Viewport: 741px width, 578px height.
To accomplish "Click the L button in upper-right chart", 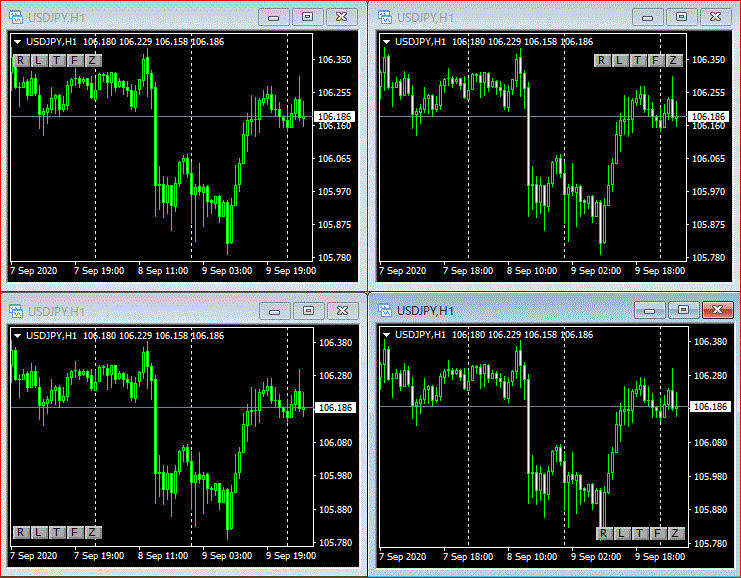I will click(620, 60).
